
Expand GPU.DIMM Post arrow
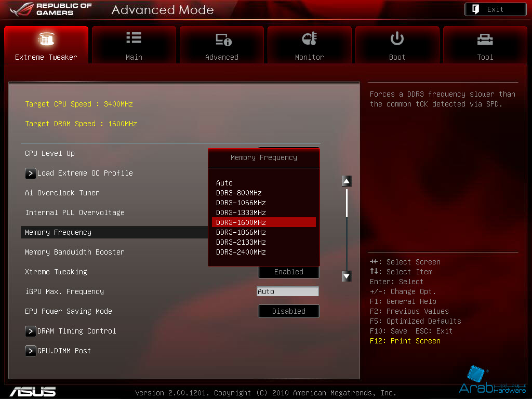(x=31, y=351)
